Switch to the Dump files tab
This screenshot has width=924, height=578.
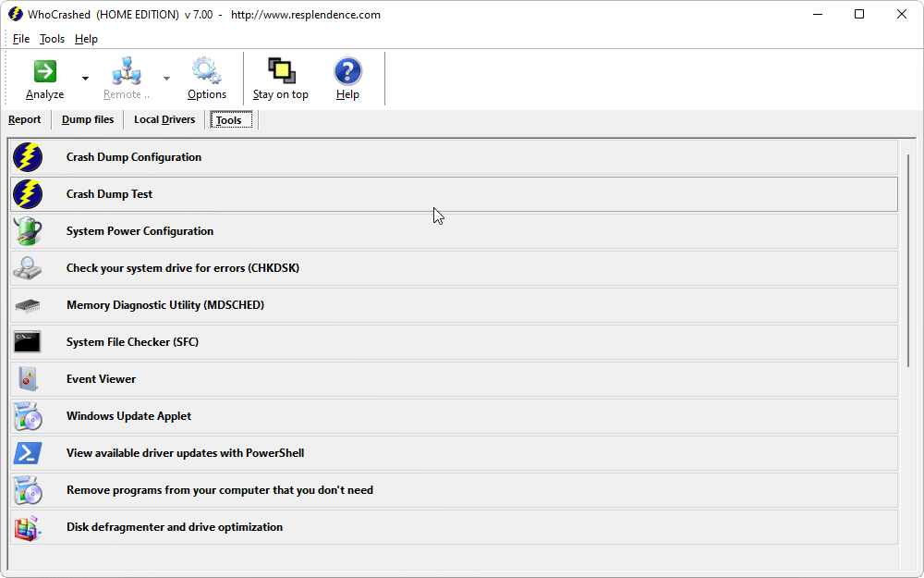tap(88, 120)
